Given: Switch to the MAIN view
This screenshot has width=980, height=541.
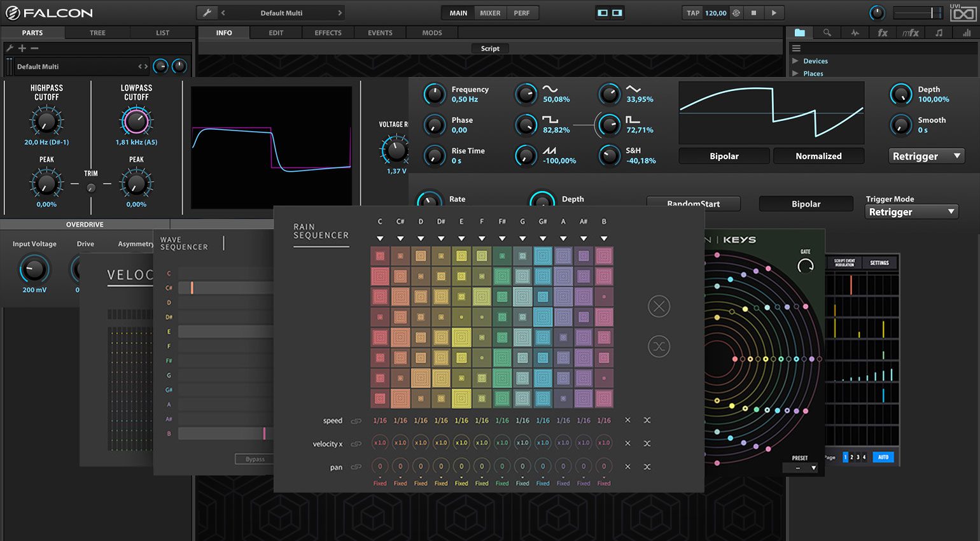Looking at the screenshot, I should tap(458, 13).
